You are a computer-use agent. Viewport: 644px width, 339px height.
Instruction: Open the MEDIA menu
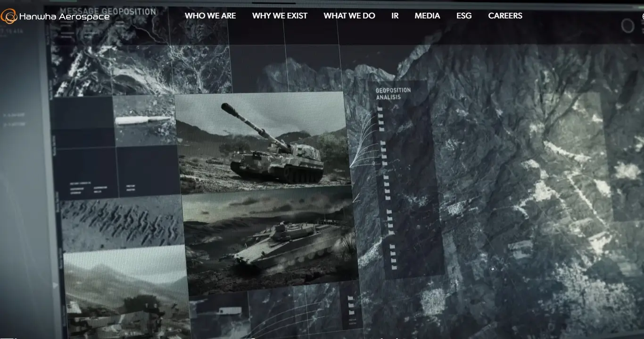[x=427, y=16]
